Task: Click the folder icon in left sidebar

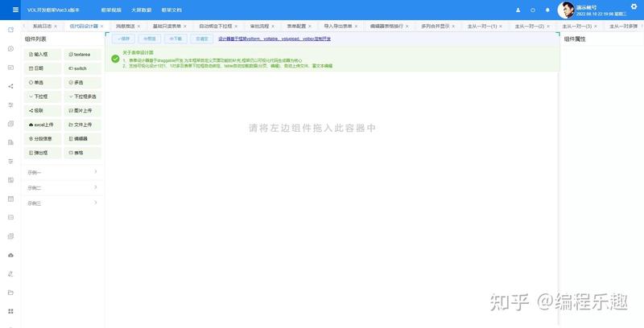Action: coord(10,293)
